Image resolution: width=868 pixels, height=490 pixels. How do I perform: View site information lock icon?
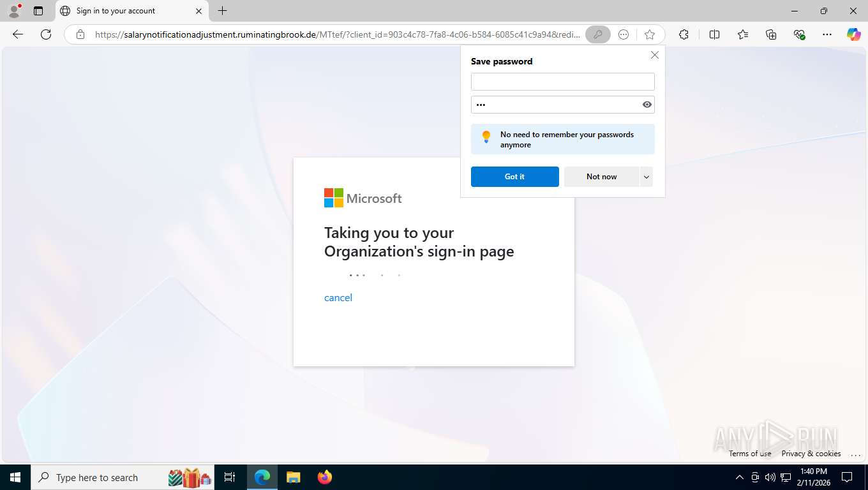click(80, 34)
